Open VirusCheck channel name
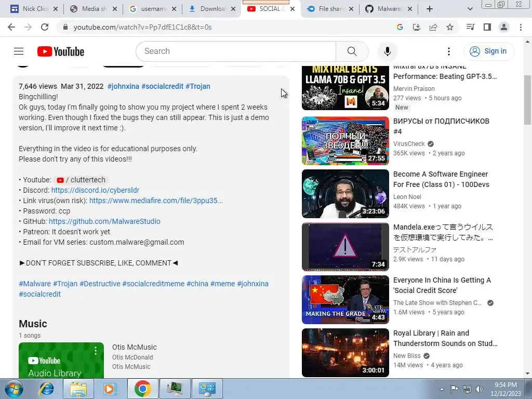 pos(409,144)
